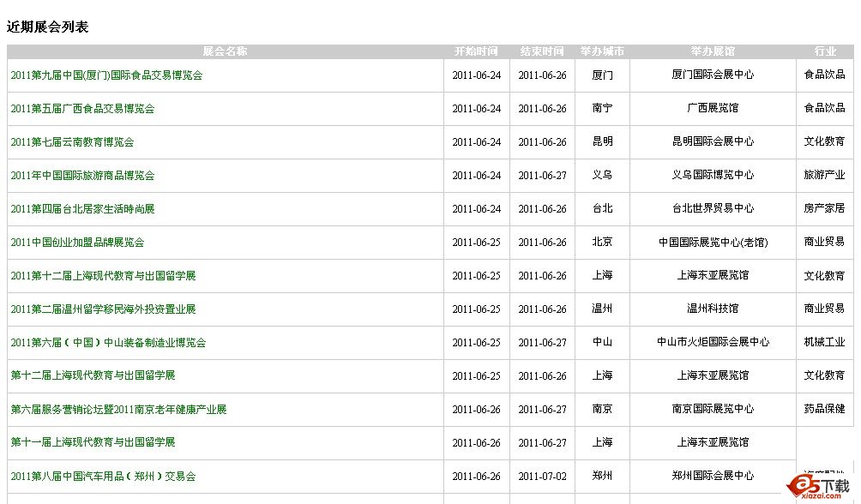Open 第六届服务营销论坛暨2011南京老年健康产业展 link
861x504 pixels.
coord(118,410)
